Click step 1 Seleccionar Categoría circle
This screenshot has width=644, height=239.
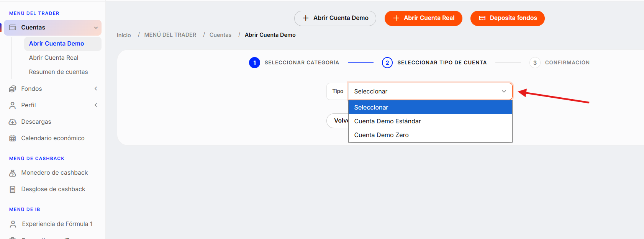tap(254, 63)
